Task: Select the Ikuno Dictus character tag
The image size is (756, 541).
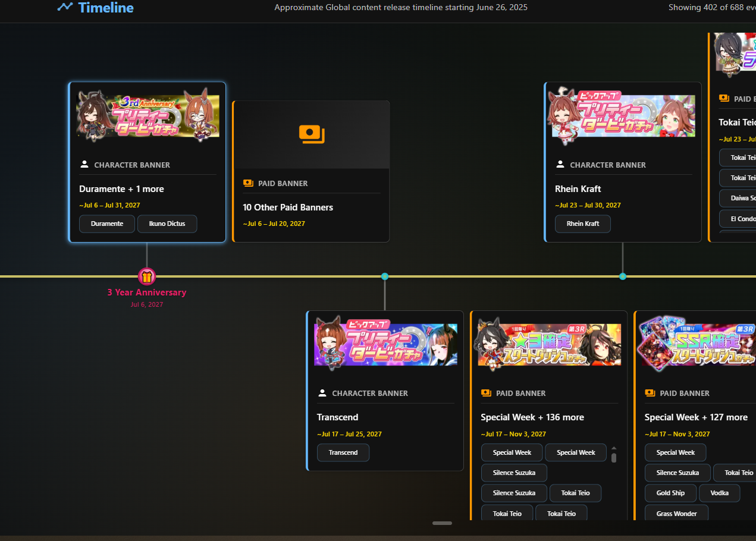Action: click(x=167, y=224)
